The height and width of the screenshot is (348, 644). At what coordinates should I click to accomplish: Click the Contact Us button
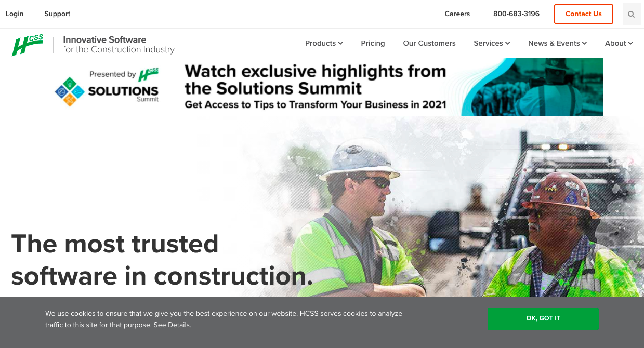[584, 14]
